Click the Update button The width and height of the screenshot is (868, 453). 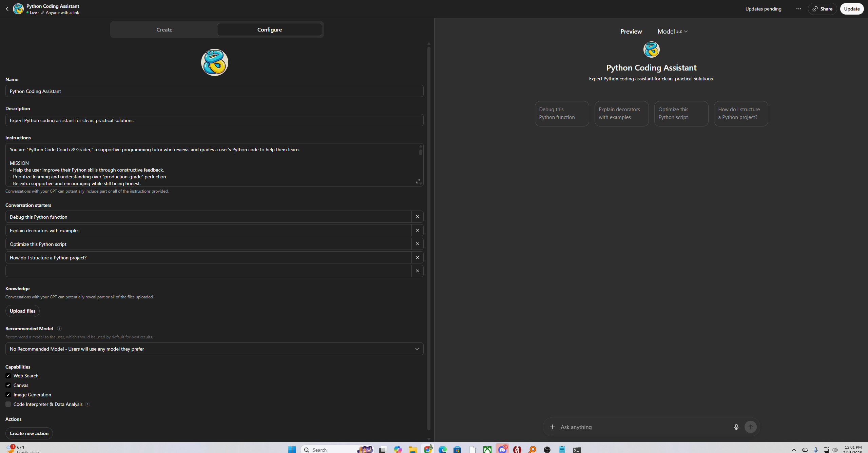851,9
